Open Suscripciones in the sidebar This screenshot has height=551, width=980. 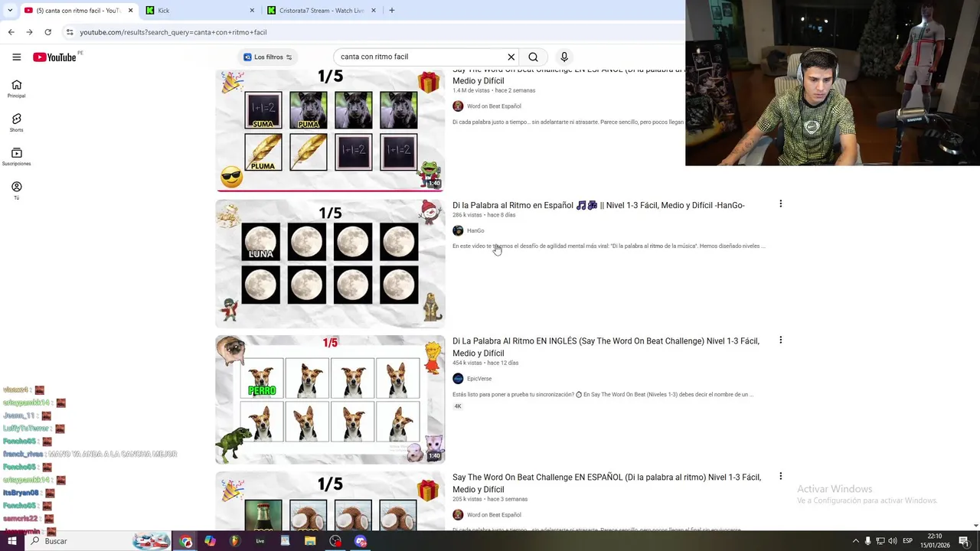click(16, 157)
